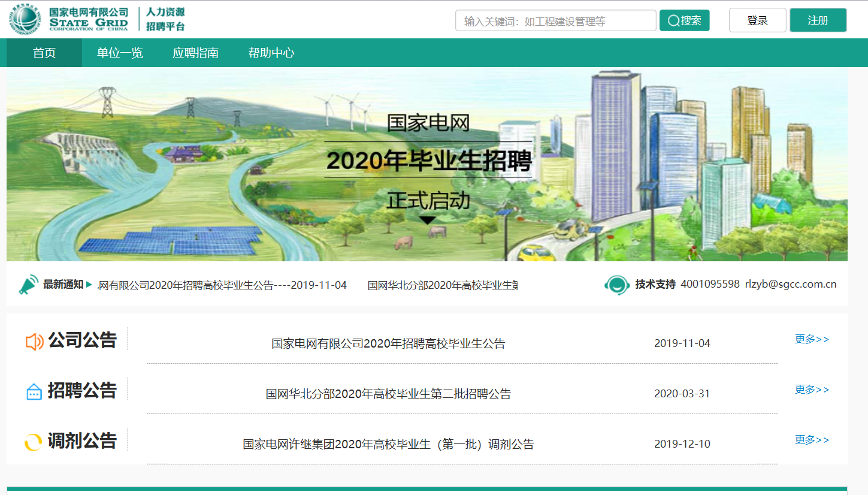Click the megaphone latest-notice icon
Image resolution: width=868 pixels, height=495 pixels.
coord(28,285)
